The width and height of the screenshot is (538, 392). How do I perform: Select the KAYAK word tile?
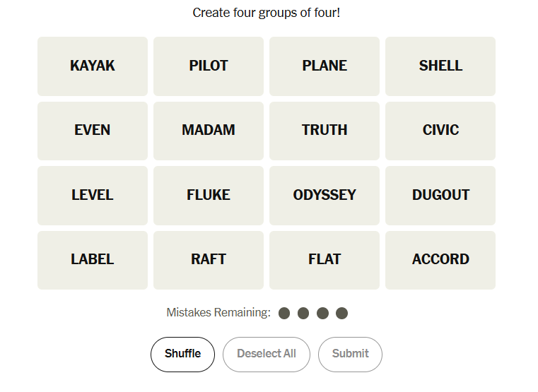93,66
